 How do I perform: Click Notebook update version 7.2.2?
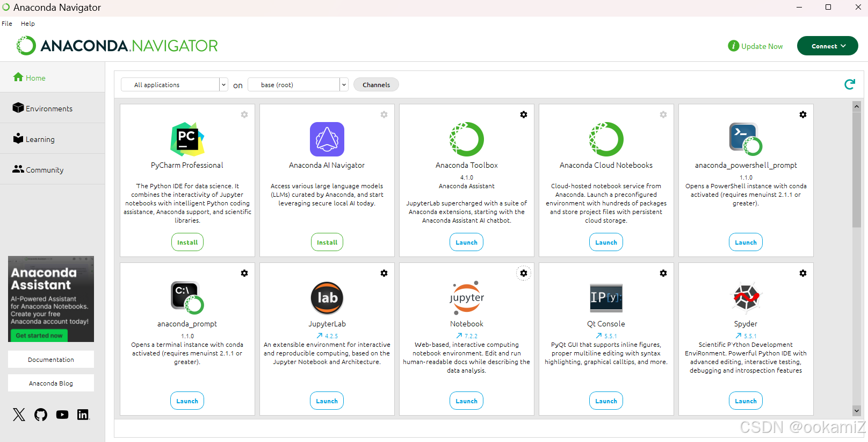click(x=467, y=336)
